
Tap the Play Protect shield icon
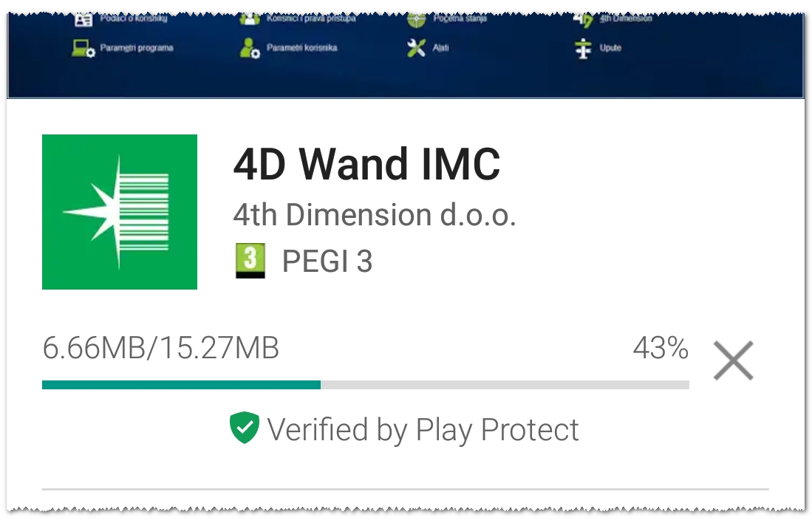tap(245, 428)
